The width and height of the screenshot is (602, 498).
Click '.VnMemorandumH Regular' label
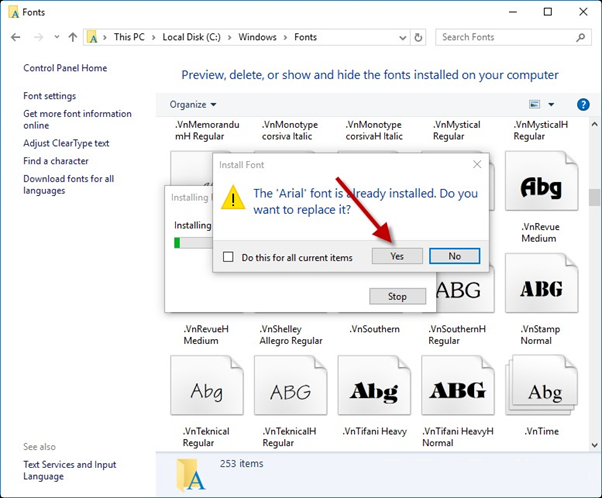pos(207,131)
